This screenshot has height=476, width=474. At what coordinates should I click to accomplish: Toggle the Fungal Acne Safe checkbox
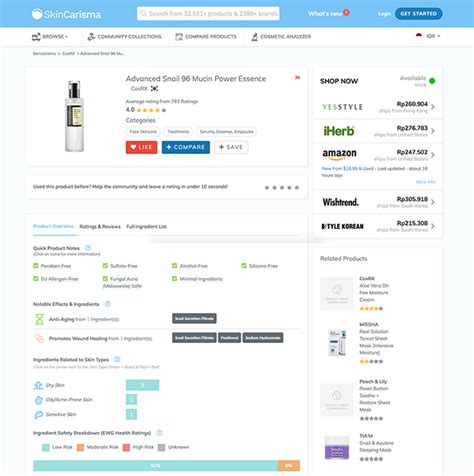pyautogui.click(x=105, y=279)
